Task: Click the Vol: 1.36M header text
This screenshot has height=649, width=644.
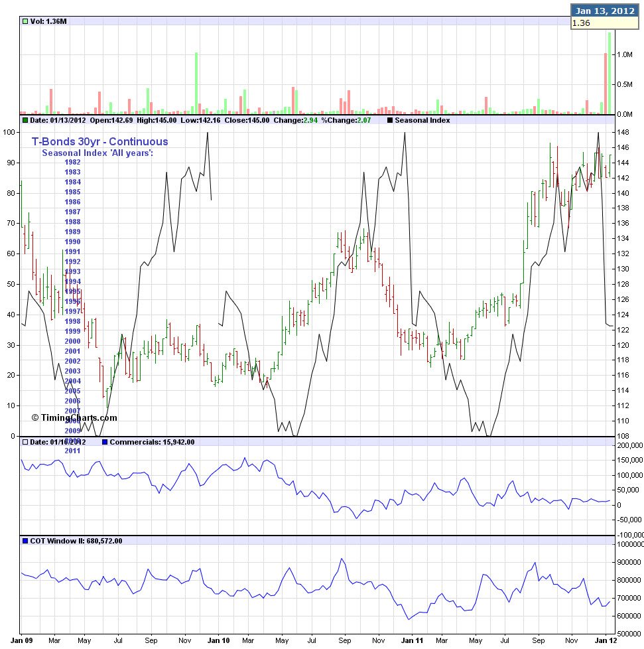Action: tap(48, 21)
